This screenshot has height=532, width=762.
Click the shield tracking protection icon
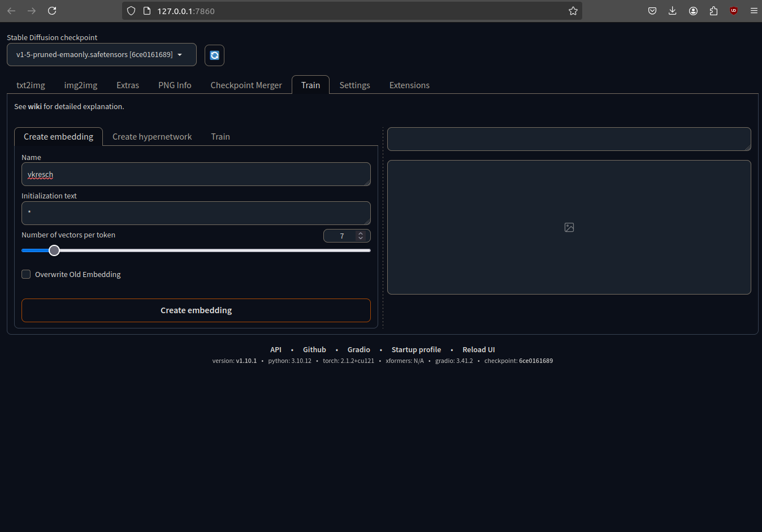pos(131,11)
